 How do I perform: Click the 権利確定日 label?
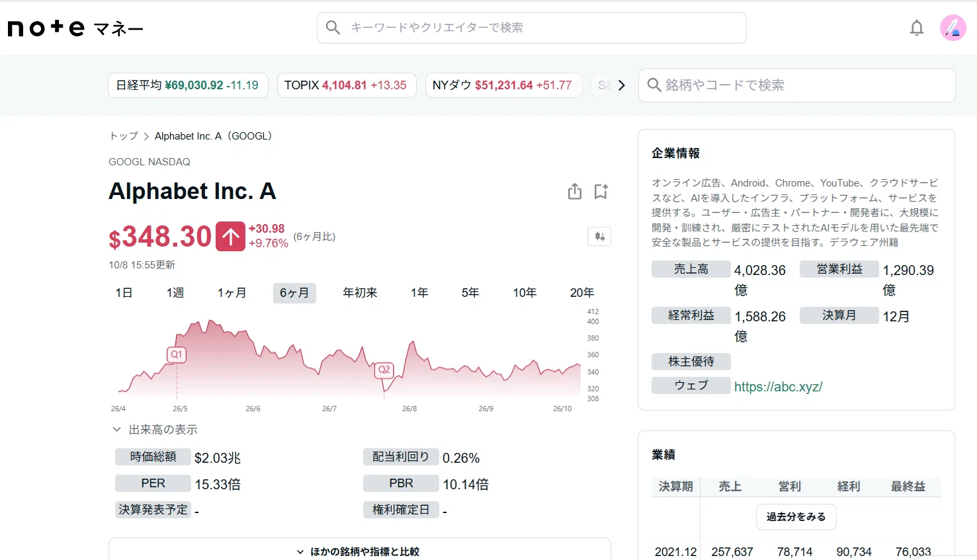tap(401, 510)
